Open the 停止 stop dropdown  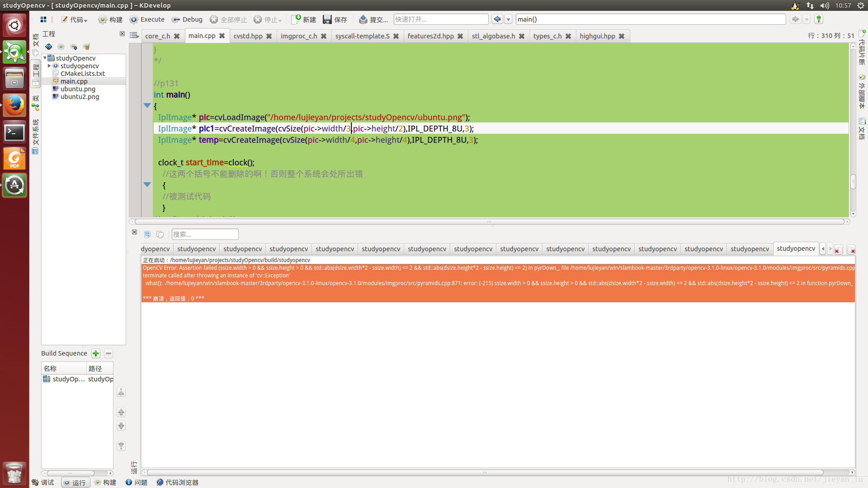coord(268,19)
